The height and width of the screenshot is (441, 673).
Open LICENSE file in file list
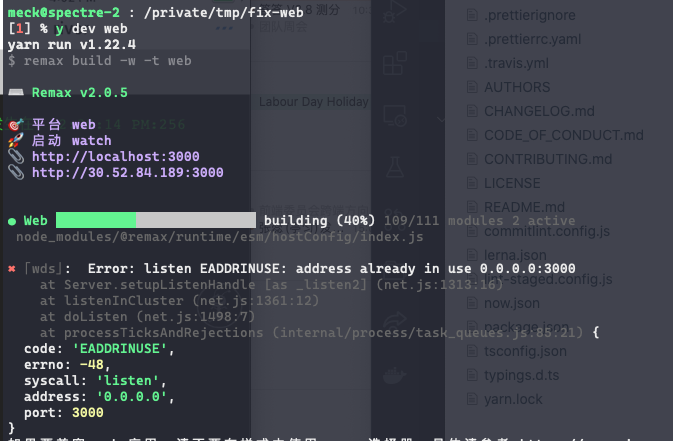point(512,183)
